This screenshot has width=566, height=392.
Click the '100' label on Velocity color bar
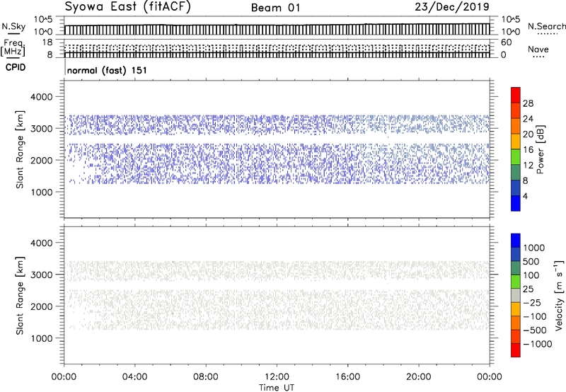tap(531, 275)
